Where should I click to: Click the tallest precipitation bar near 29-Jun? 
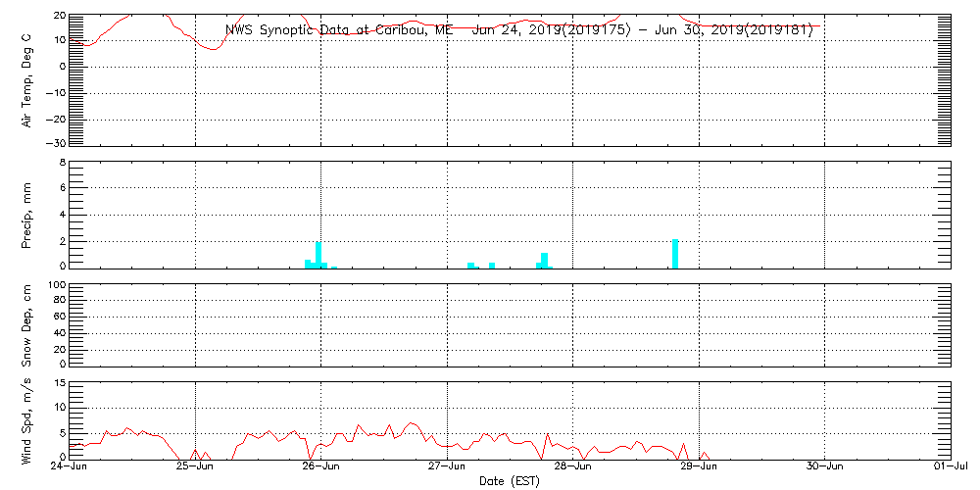(675, 253)
